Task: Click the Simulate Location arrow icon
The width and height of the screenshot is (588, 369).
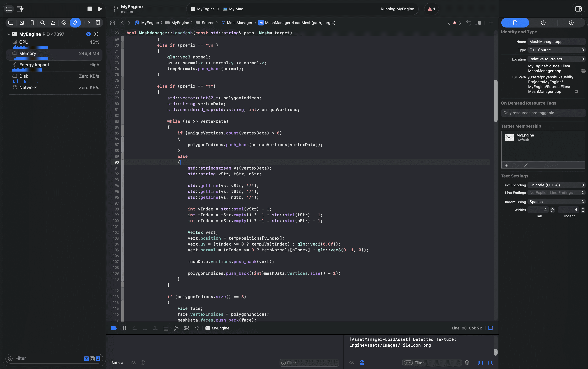Action: (x=197, y=328)
